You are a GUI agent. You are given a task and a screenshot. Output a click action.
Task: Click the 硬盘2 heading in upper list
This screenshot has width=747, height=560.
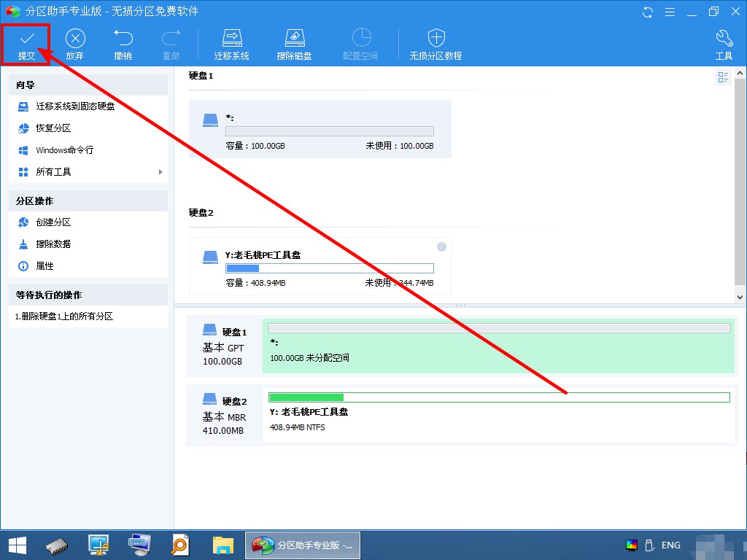point(201,213)
